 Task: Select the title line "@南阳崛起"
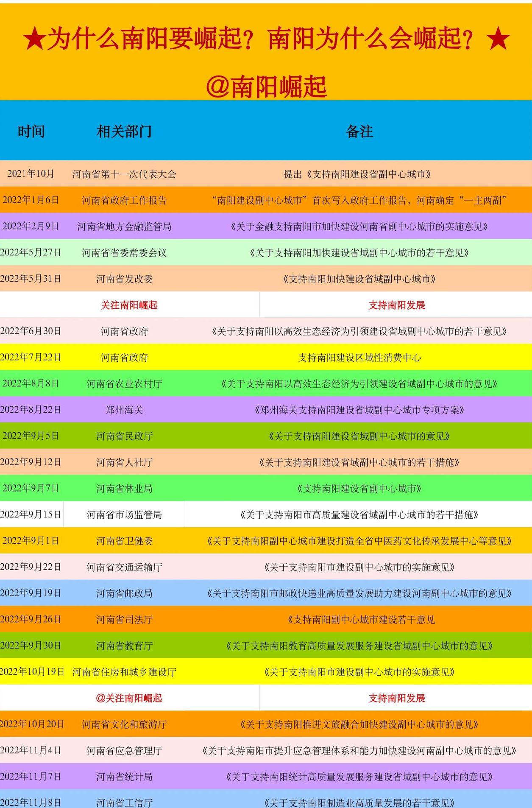coord(266,87)
